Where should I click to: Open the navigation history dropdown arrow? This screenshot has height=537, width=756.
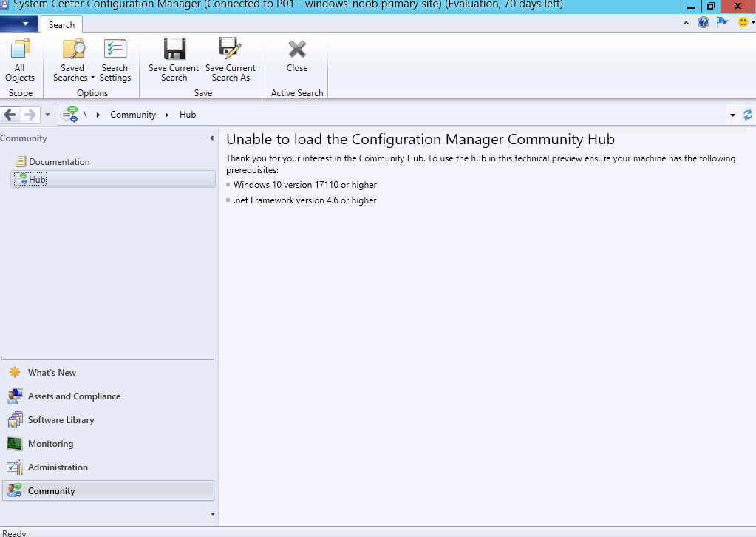tap(47, 115)
